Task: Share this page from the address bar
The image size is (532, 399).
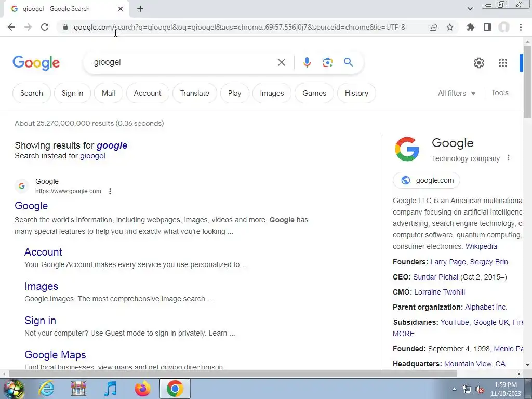Action: [x=433, y=27]
